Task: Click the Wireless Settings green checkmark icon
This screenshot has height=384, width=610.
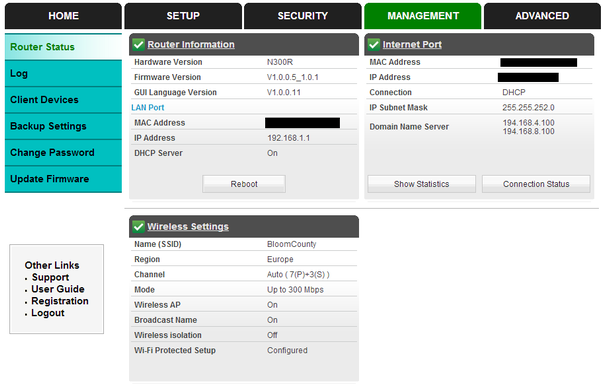Action: pyautogui.click(x=138, y=226)
